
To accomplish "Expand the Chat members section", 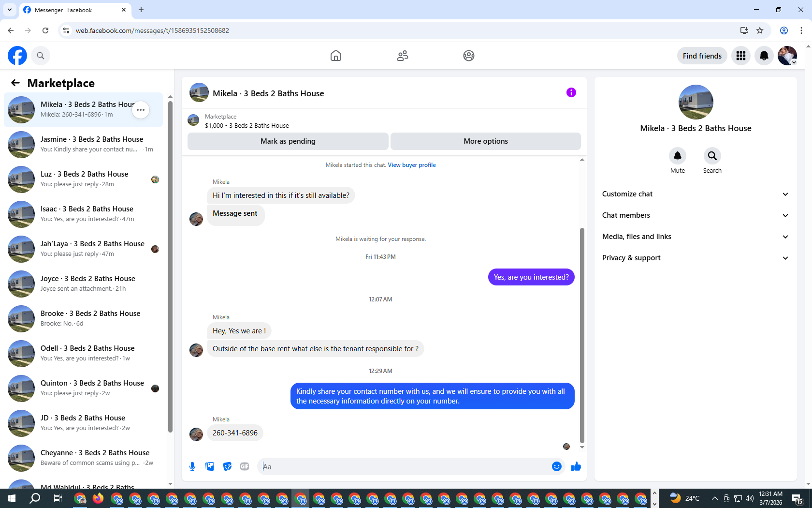I will [696, 215].
